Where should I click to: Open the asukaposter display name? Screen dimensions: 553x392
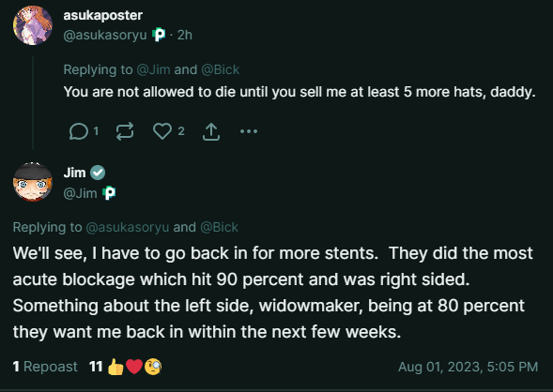click(103, 16)
